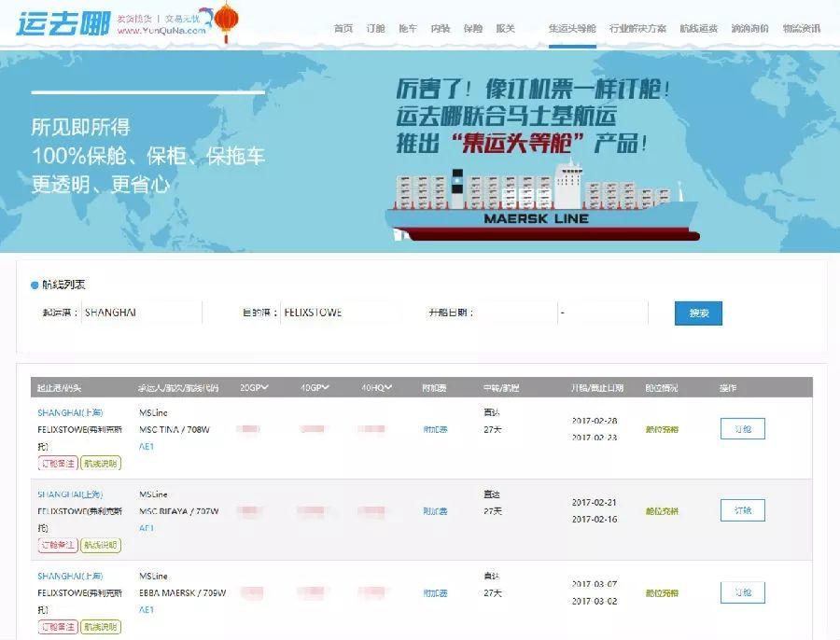Click 订舱 book button for EBBA MAERSK
Viewport: 840px width, 640px height.
pyautogui.click(x=743, y=592)
